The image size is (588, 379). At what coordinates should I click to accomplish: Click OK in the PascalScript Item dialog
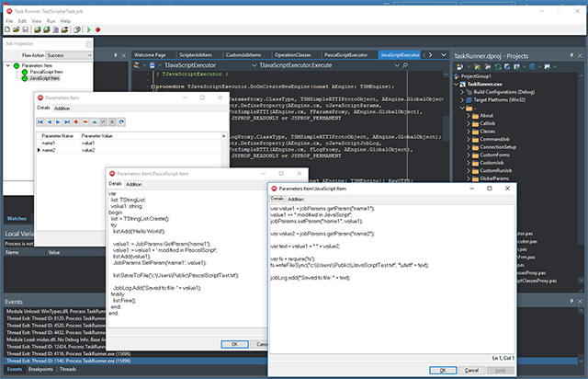click(234, 344)
